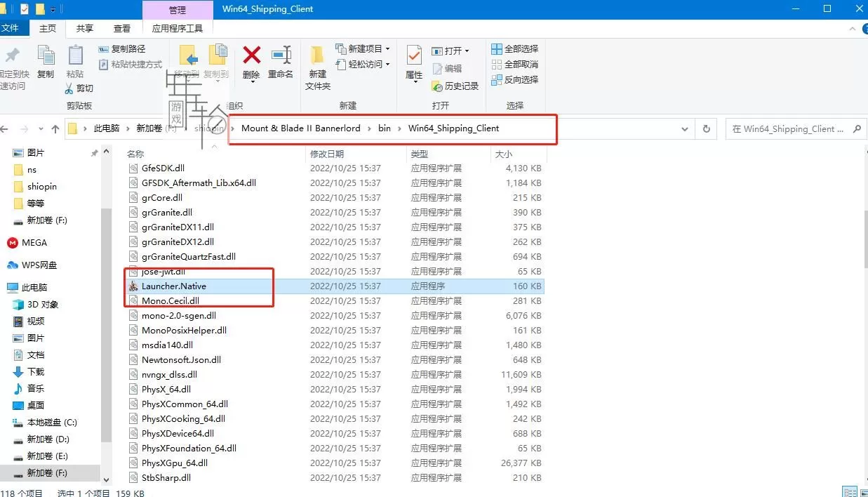868x497 pixels.
Task: Switch to the Share (共享) ribbon tab
Action: coord(85,29)
